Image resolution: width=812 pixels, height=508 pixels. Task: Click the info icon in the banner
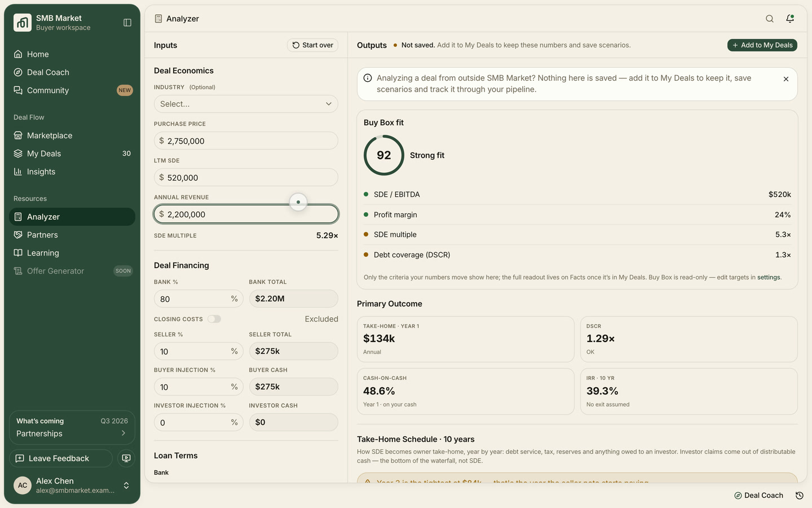368,78
